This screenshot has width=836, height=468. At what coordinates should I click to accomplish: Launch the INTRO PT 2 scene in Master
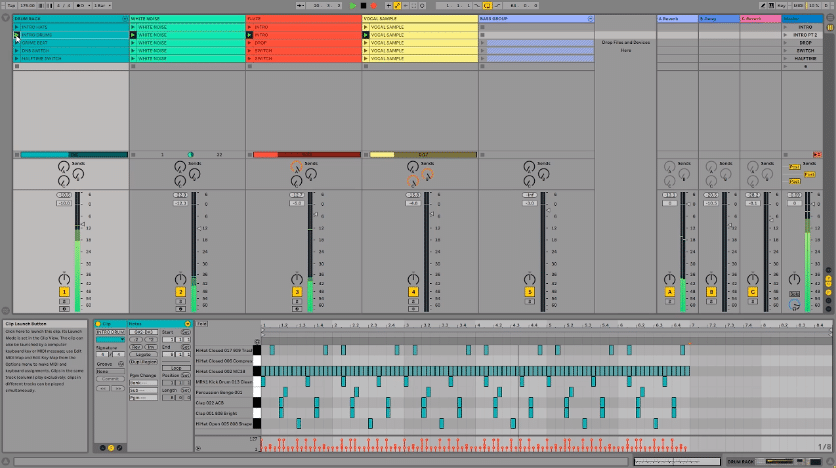[x=785, y=35]
